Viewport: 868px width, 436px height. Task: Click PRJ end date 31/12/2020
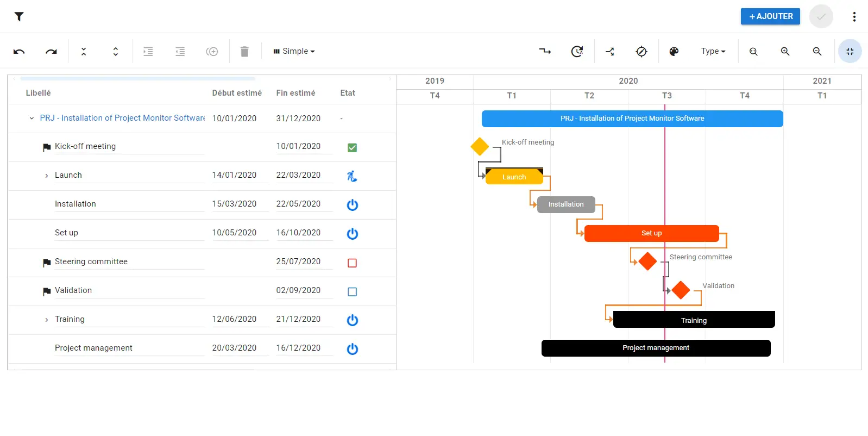(x=298, y=119)
